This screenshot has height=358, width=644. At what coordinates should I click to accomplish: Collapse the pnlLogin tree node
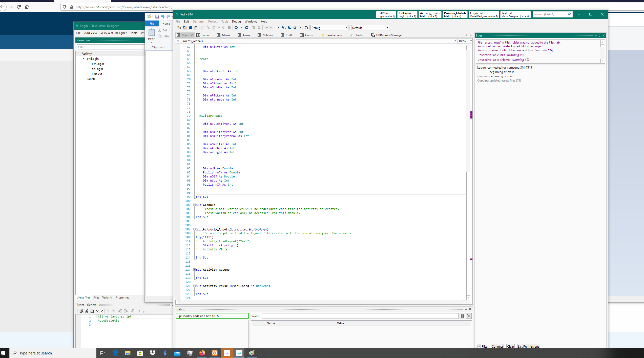[x=84, y=59]
